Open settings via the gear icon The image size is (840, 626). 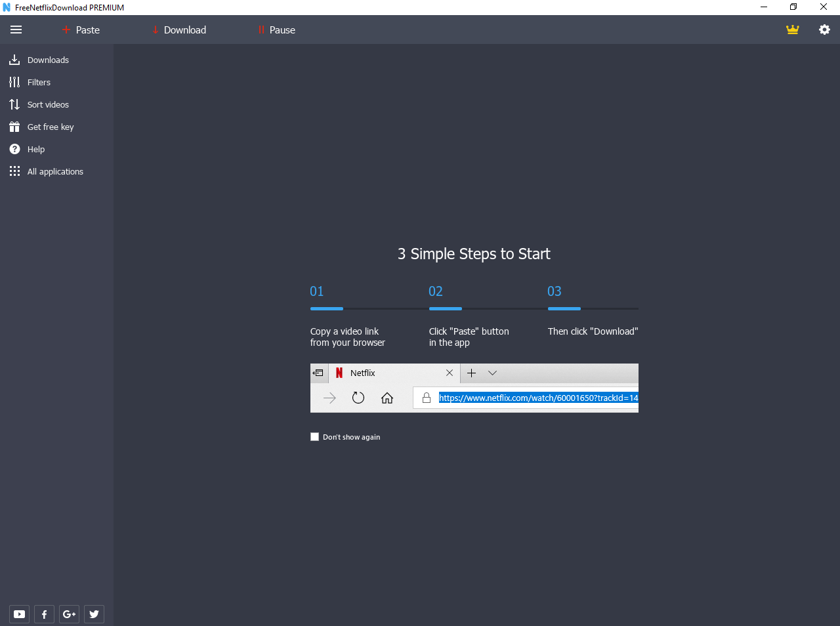pyautogui.click(x=824, y=30)
